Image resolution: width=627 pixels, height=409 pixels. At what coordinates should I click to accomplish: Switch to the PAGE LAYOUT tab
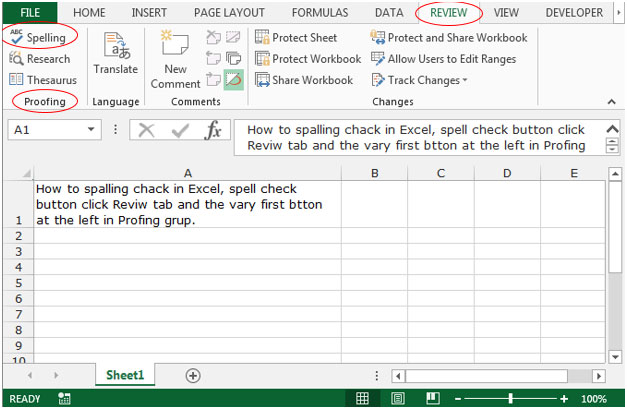pyautogui.click(x=229, y=13)
